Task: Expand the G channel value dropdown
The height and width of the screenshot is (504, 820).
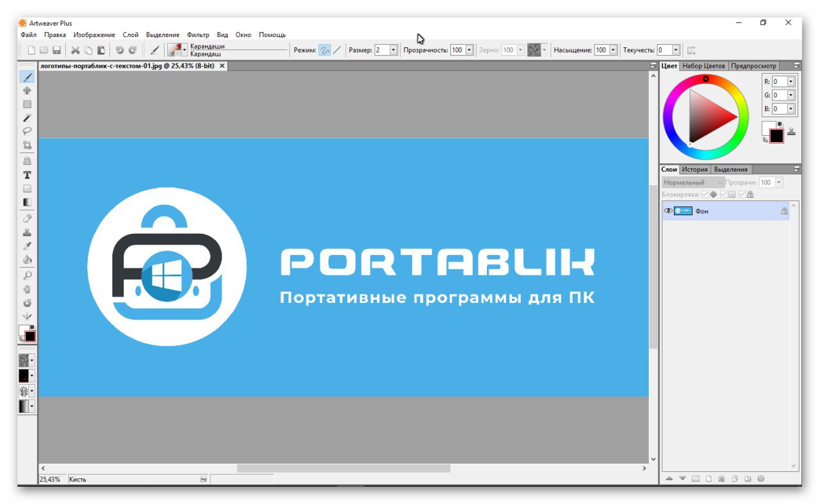Action: coord(791,95)
